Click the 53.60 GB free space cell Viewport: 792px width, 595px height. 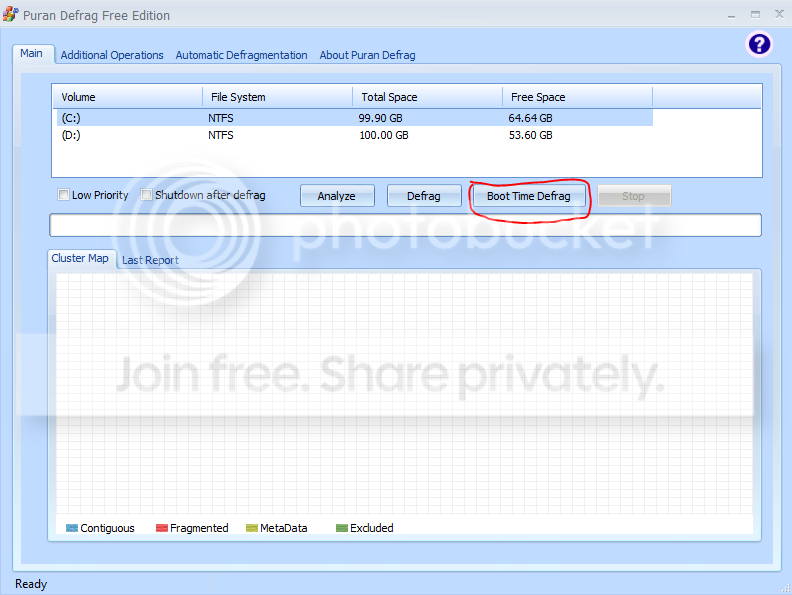530,135
